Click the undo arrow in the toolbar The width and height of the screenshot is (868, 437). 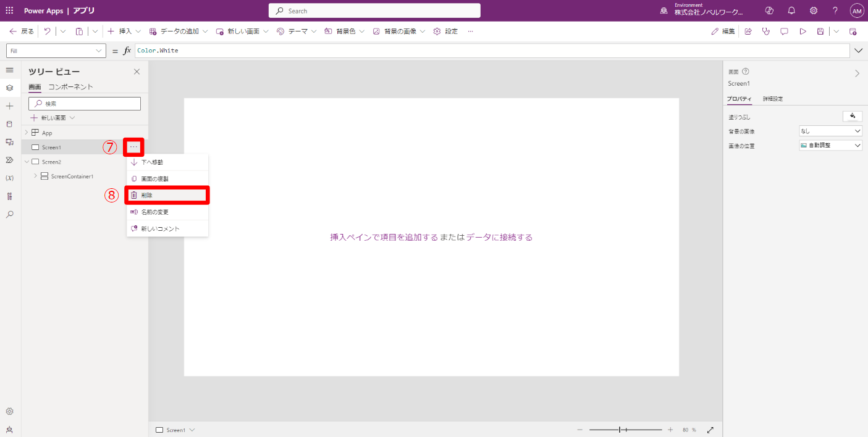point(48,31)
